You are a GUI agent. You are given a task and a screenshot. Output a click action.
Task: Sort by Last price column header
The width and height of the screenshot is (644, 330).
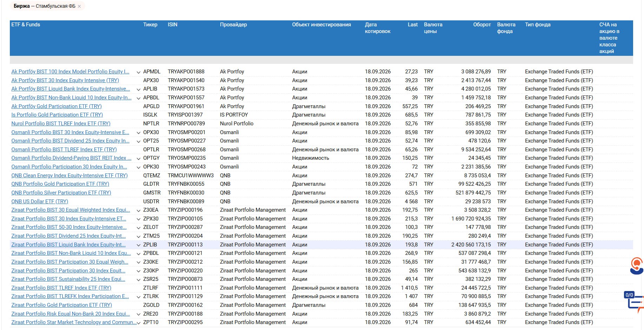point(413,25)
